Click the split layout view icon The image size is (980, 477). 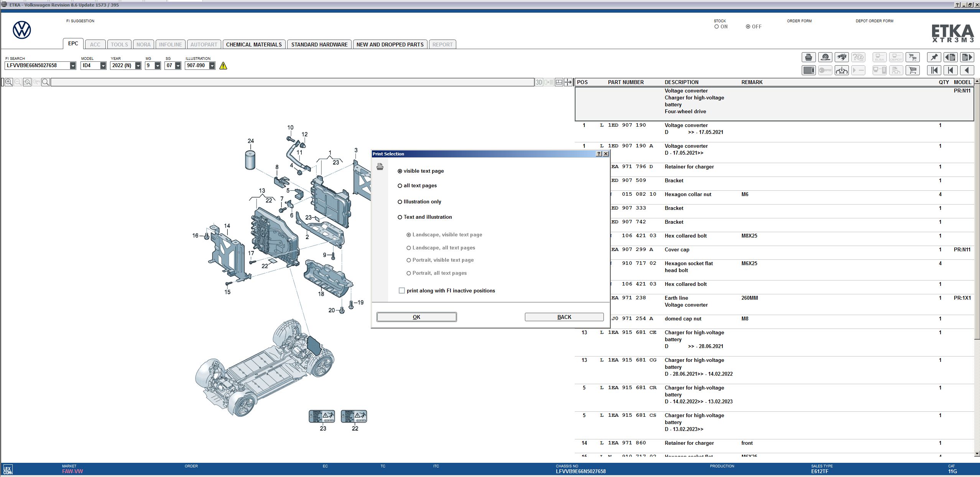pyautogui.click(x=559, y=82)
